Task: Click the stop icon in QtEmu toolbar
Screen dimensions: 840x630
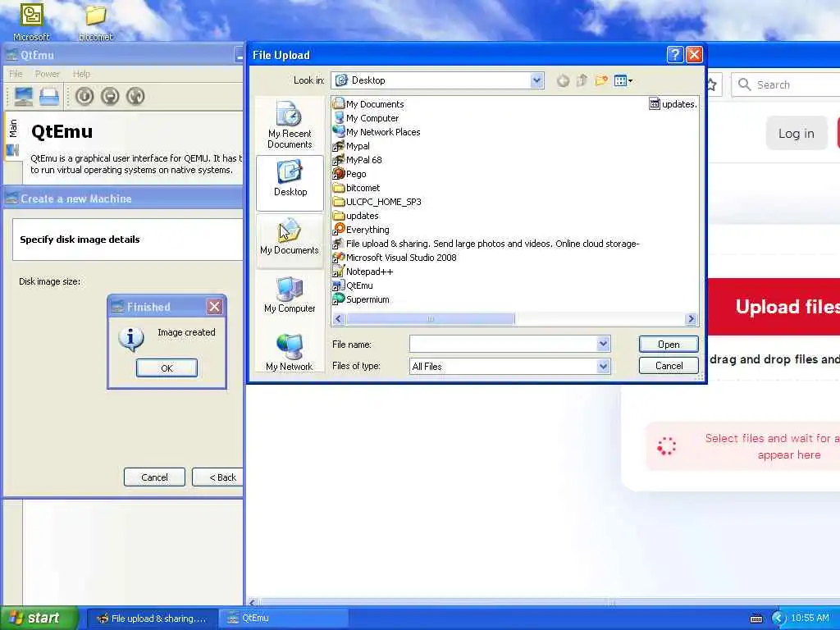Action: [x=111, y=97]
